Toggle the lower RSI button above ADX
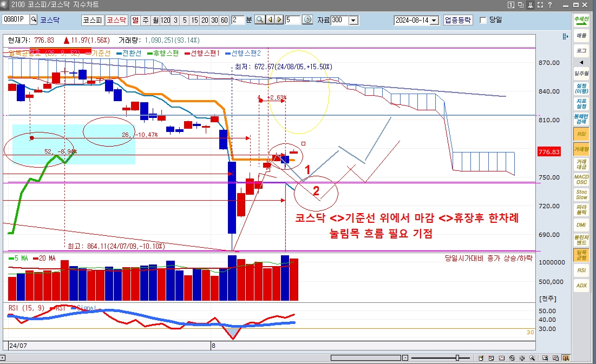Image resolution: width=596 pixels, height=364 pixels. (x=581, y=270)
